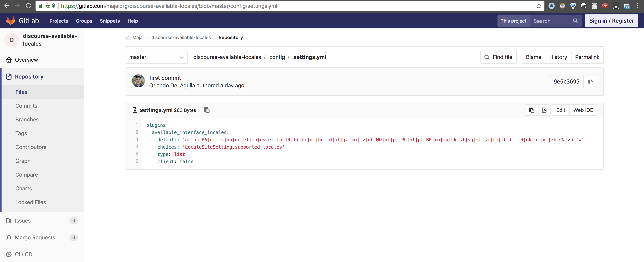The width and height of the screenshot is (644, 262).
Task: Open the raw source view of settings.yml
Action: pos(544,110)
